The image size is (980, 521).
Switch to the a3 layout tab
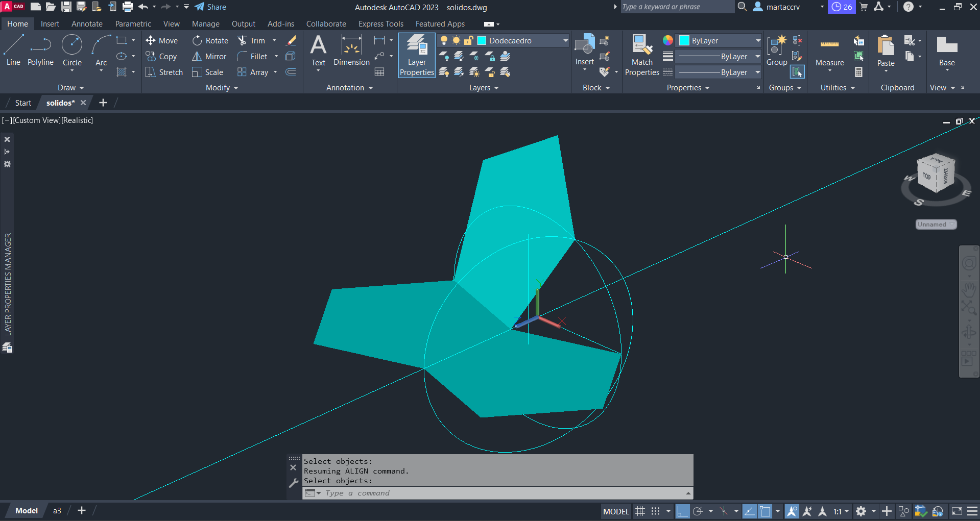coord(57,511)
